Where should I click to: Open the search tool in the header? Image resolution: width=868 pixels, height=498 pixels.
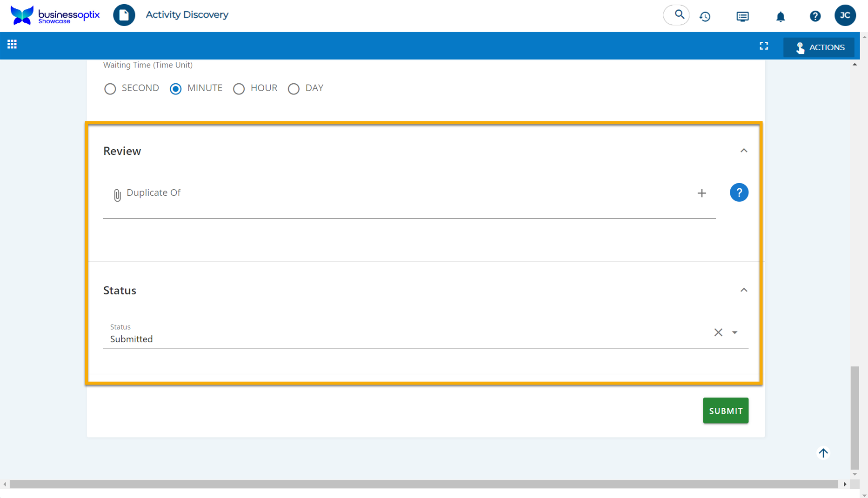point(677,15)
